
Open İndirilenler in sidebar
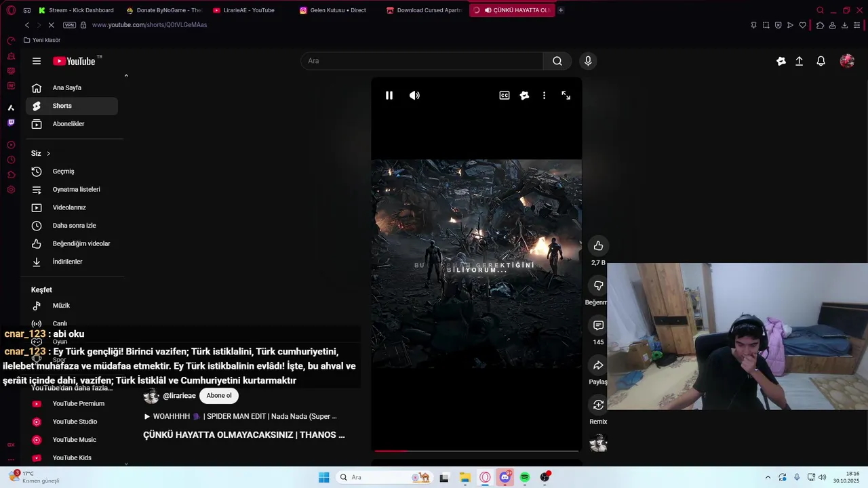pyautogui.click(x=72, y=262)
